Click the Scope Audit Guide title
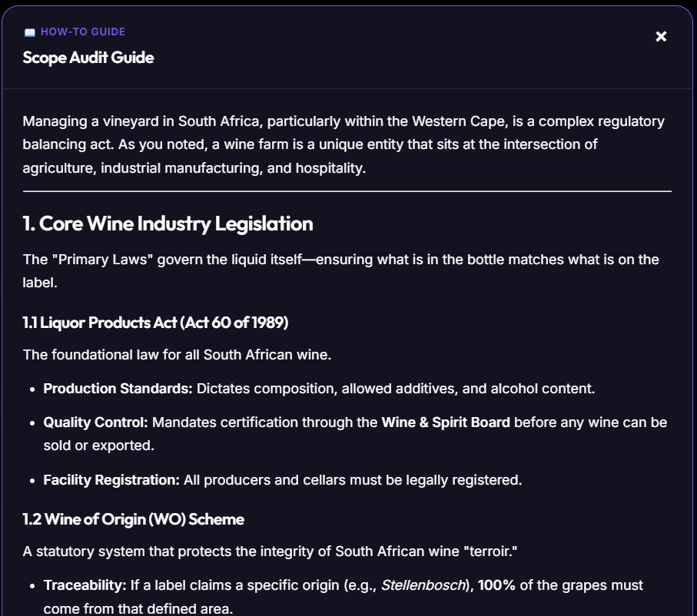The height and width of the screenshot is (616, 697). [x=88, y=58]
